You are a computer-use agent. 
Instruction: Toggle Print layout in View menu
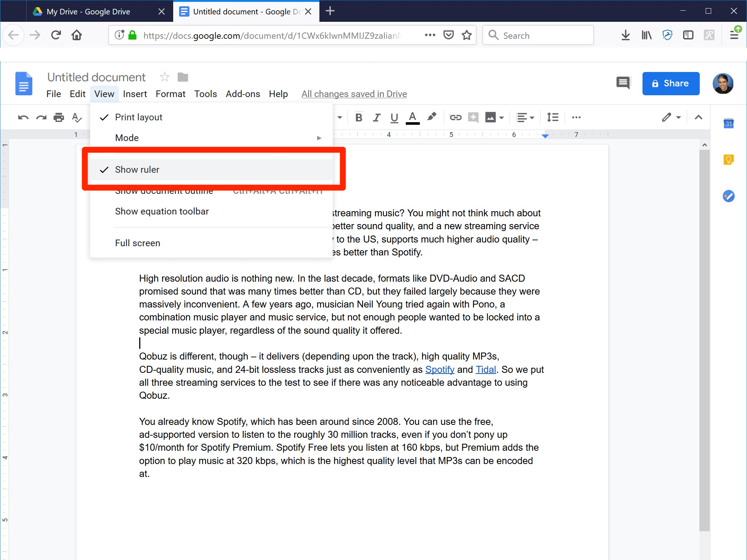click(211, 117)
